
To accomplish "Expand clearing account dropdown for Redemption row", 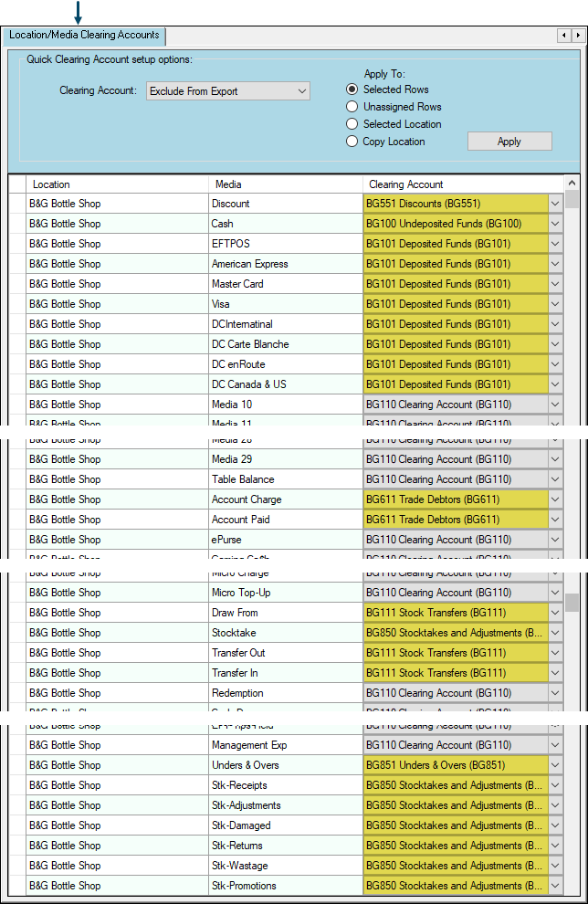I will tap(555, 693).
